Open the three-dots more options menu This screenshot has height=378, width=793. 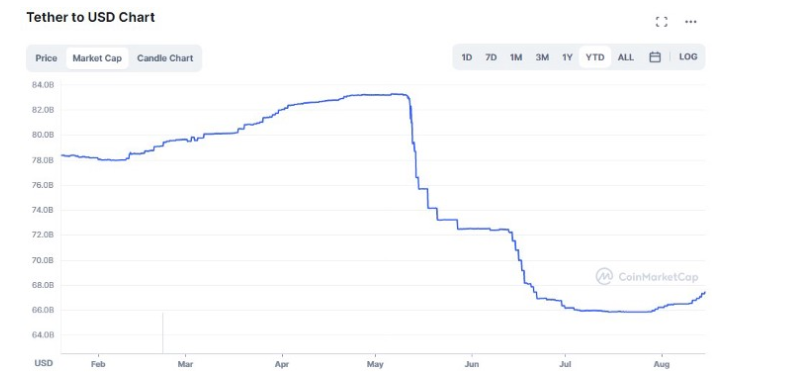690,22
